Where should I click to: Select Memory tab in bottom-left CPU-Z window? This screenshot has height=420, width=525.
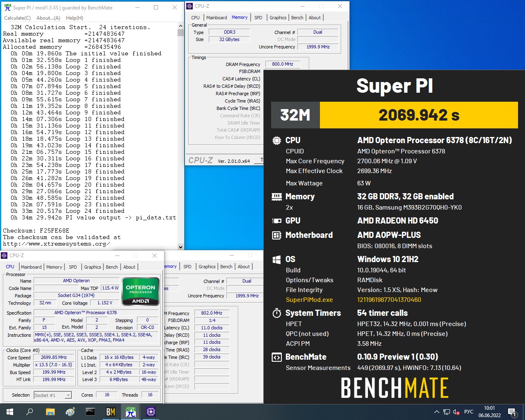pos(54,267)
